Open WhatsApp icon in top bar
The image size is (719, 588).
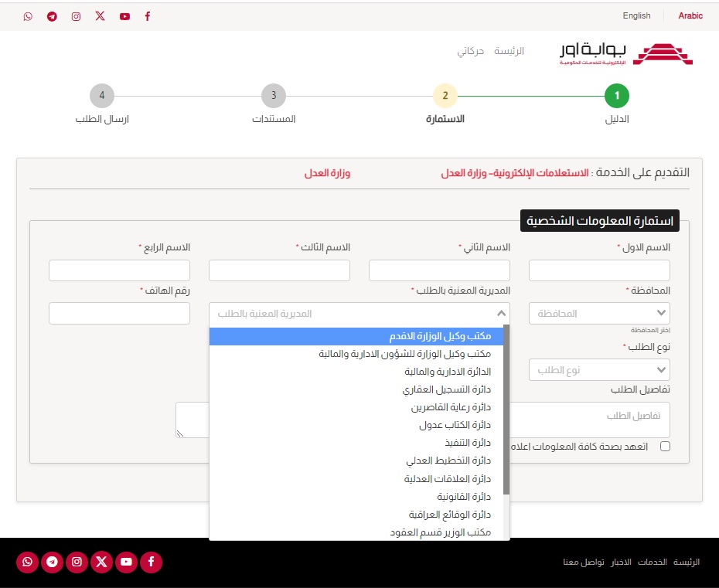pos(28,16)
